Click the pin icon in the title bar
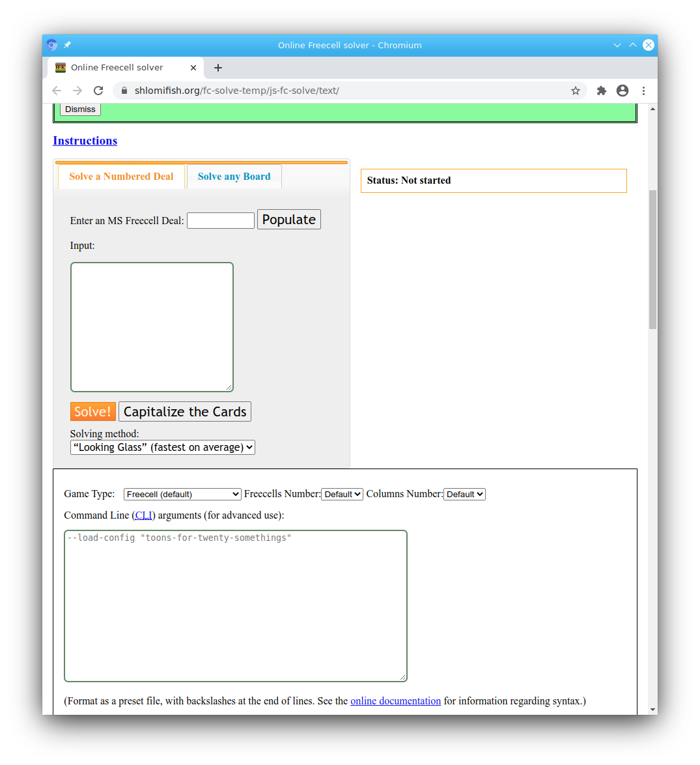Viewport: 700px width, 765px height. [67, 45]
